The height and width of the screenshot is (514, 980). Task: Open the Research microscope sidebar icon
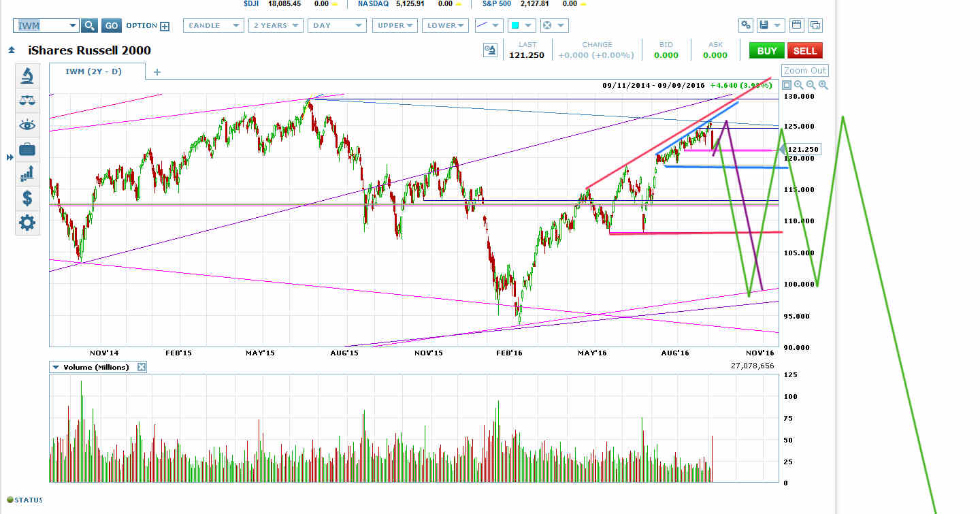27,75
